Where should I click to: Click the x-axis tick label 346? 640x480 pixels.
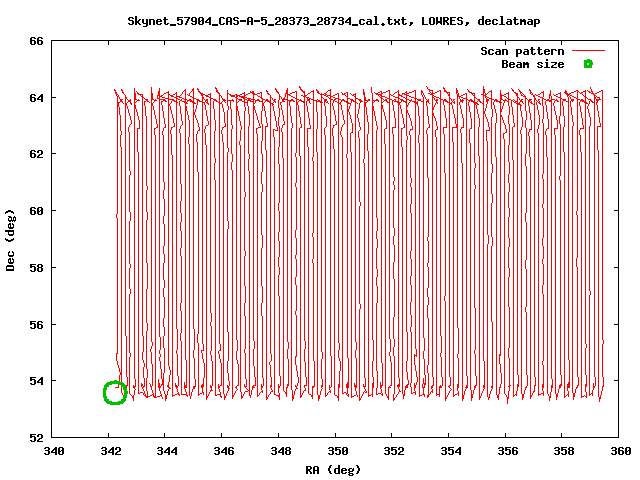pos(224,451)
